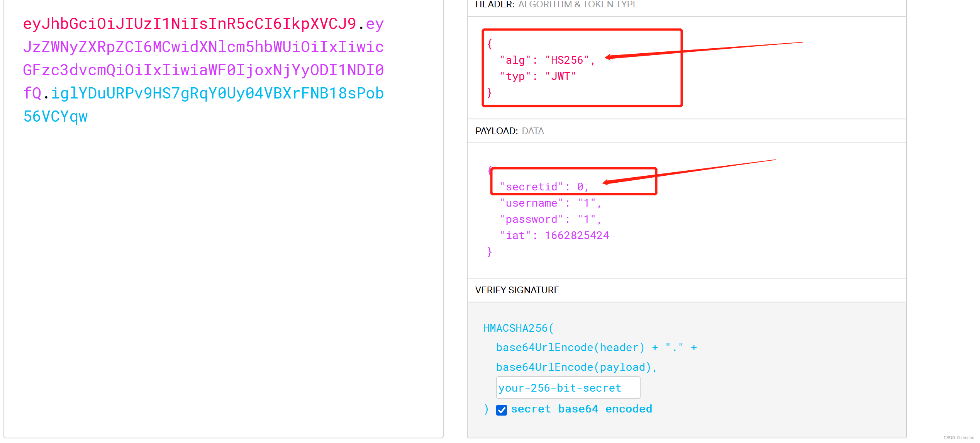
Task: Click the HEADER: ALGORITHM & TOKEN TYPE label
Action: (x=556, y=5)
